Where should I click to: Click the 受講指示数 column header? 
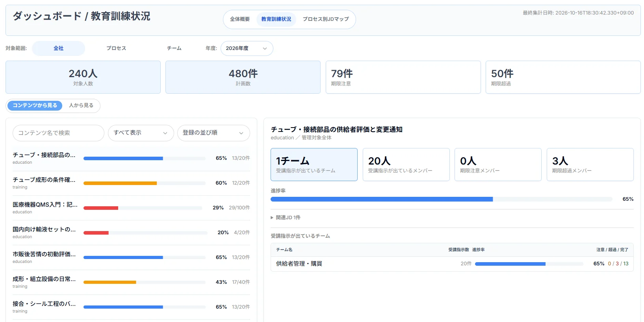458,250
